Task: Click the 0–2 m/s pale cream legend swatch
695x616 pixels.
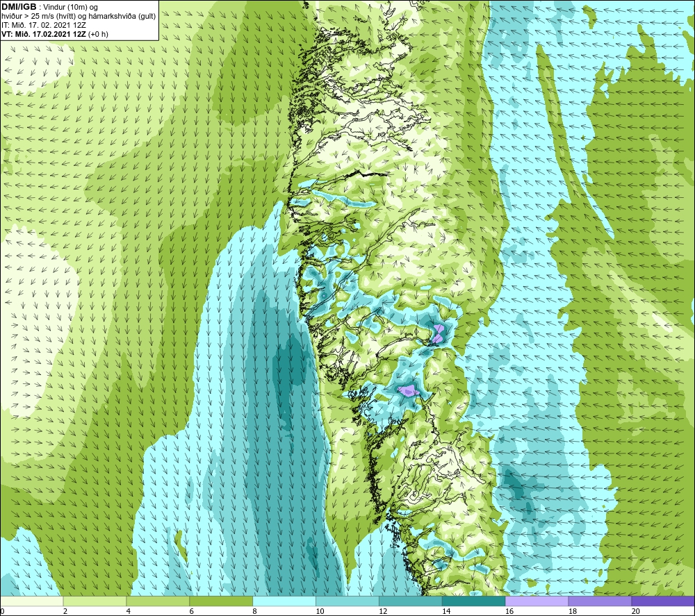Action: (x=31, y=601)
